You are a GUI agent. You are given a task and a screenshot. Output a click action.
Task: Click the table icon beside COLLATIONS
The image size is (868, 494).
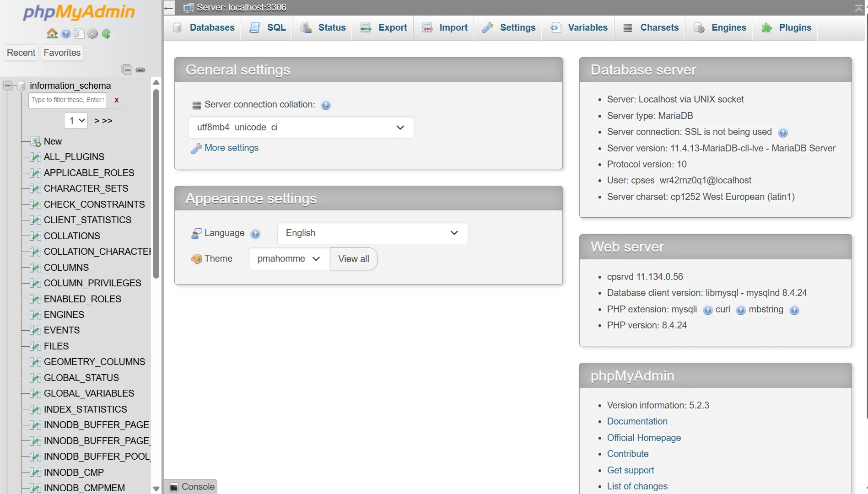point(35,236)
